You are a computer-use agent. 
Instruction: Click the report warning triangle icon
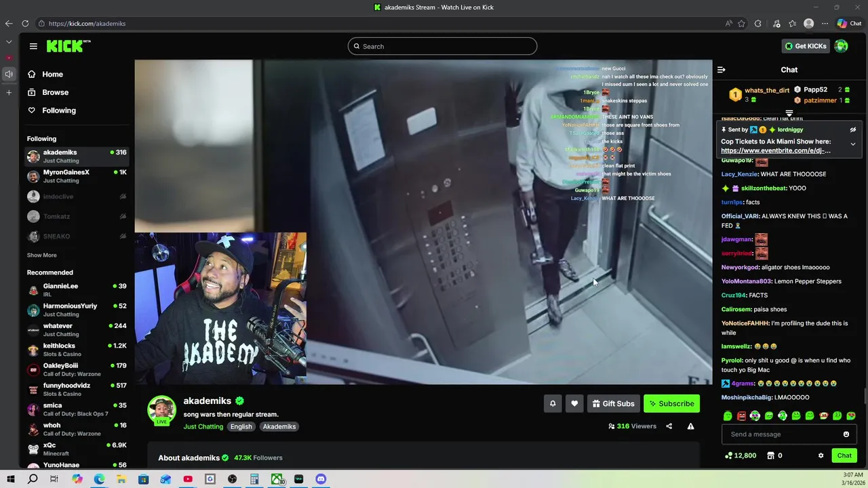690,426
